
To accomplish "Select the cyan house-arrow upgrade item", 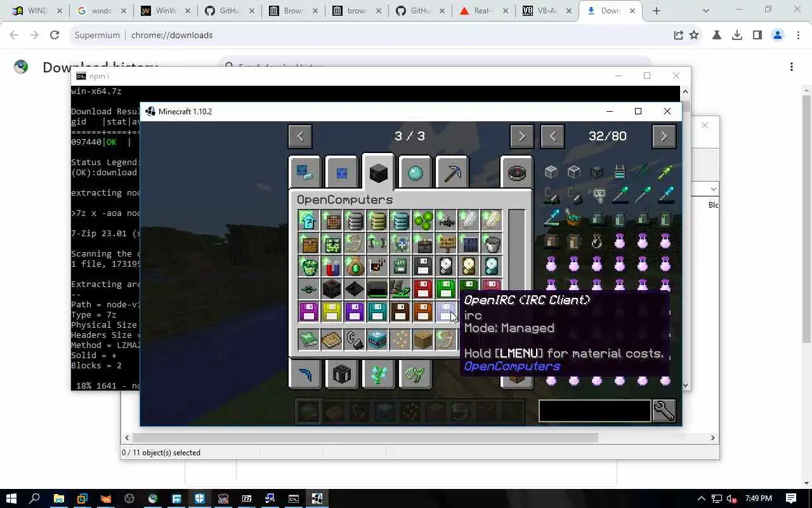I will click(x=308, y=220).
